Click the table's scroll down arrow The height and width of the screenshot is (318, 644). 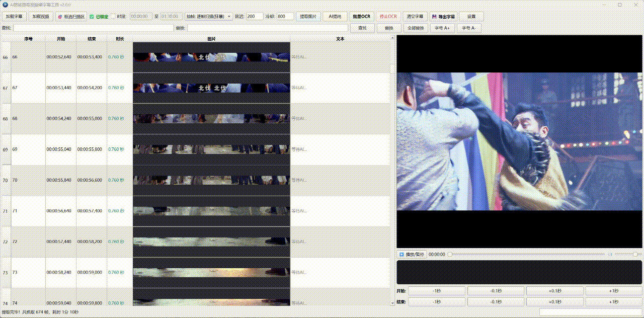tap(393, 303)
